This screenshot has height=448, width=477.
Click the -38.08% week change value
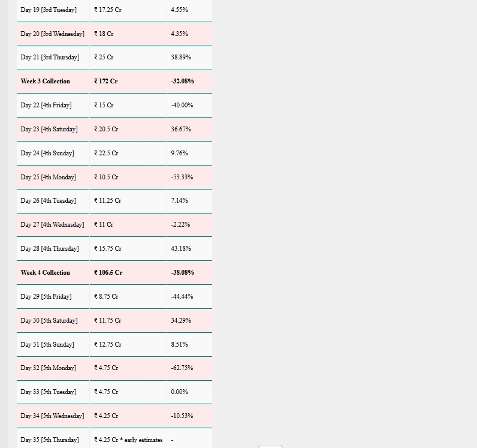[x=183, y=273]
